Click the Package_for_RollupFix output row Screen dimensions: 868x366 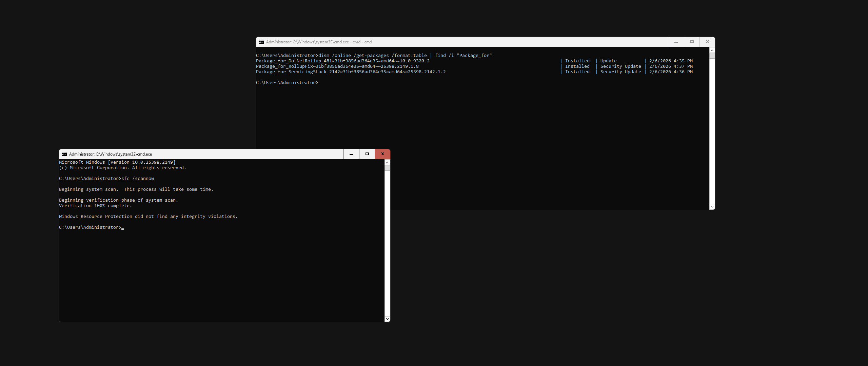click(x=337, y=66)
